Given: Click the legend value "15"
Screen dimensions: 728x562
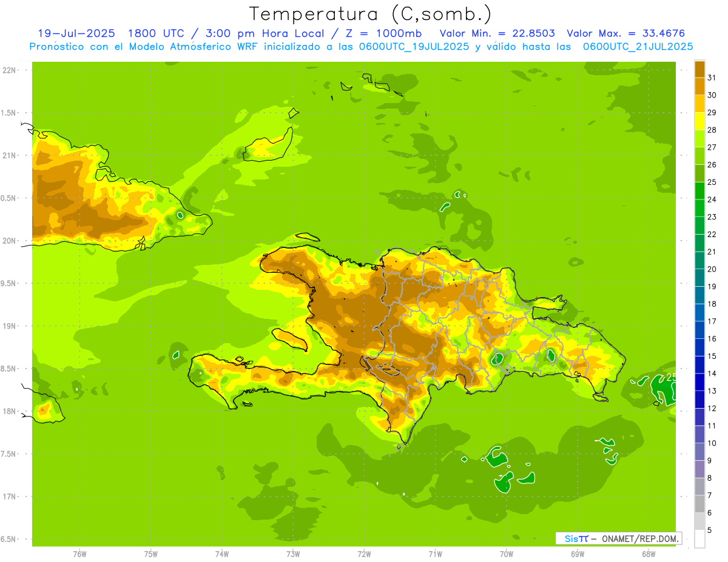Looking at the screenshot, I should (712, 356).
